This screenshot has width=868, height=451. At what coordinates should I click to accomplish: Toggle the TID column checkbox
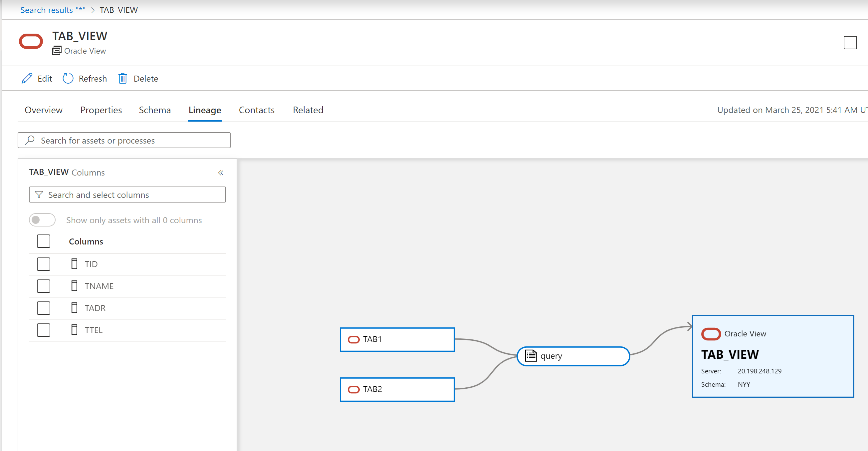pyautogui.click(x=44, y=264)
